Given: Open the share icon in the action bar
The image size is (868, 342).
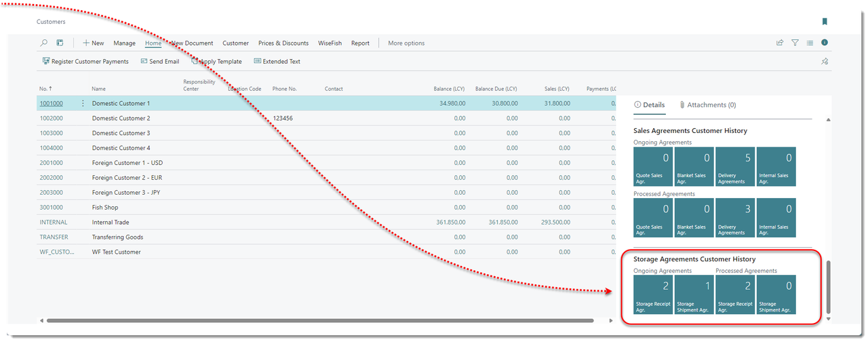Looking at the screenshot, I should (x=780, y=43).
